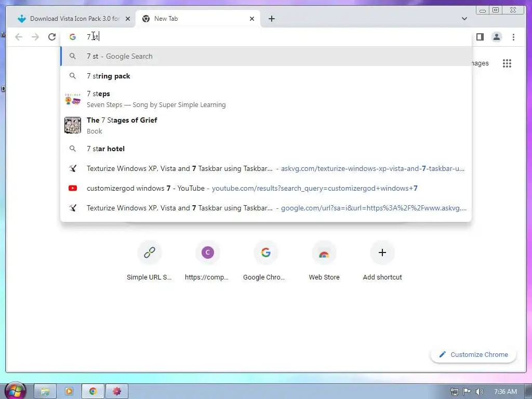Screen dimensions: 532x399
Task: Open Chrome three-dot menu
Action: click(513, 37)
